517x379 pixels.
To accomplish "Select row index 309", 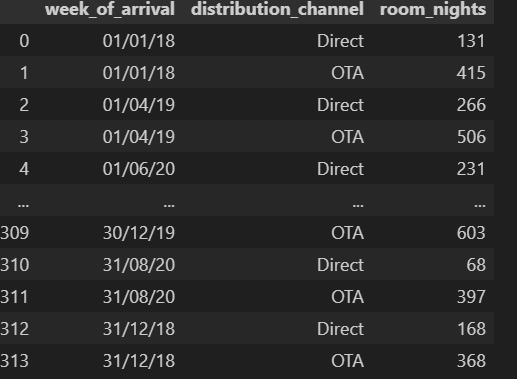I will click(x=15, y=233).
